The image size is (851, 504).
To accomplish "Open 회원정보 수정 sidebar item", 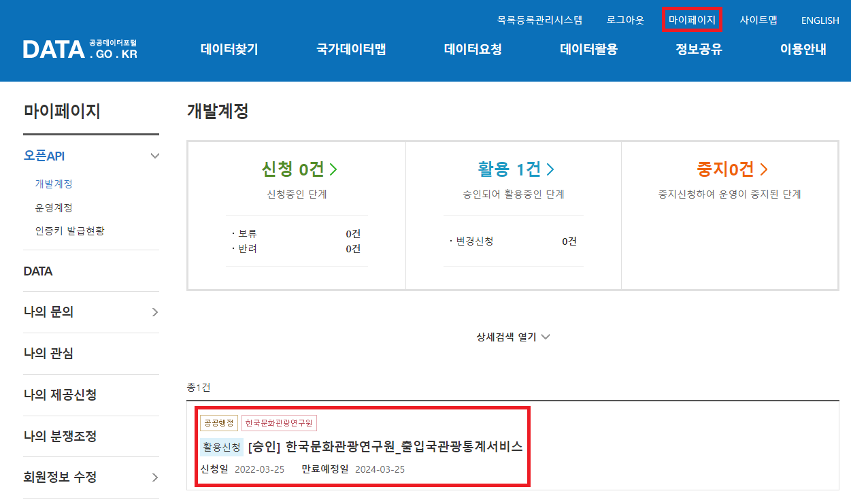I will [60, 477].
